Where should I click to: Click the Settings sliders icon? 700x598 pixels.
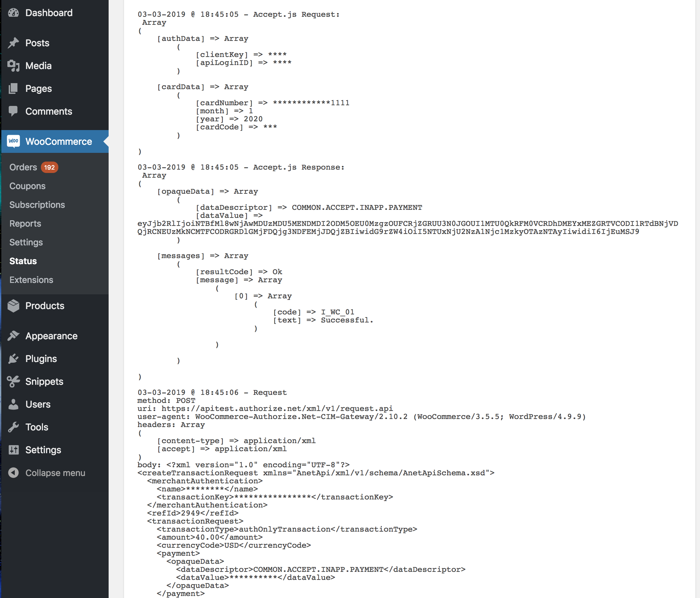(x=13, y=450)
